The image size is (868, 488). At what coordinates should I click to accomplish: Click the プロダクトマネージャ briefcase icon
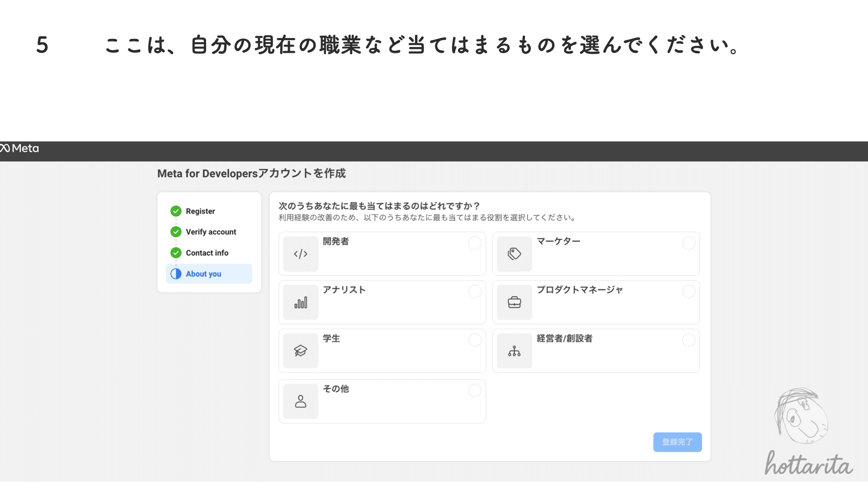click(514, 302)
